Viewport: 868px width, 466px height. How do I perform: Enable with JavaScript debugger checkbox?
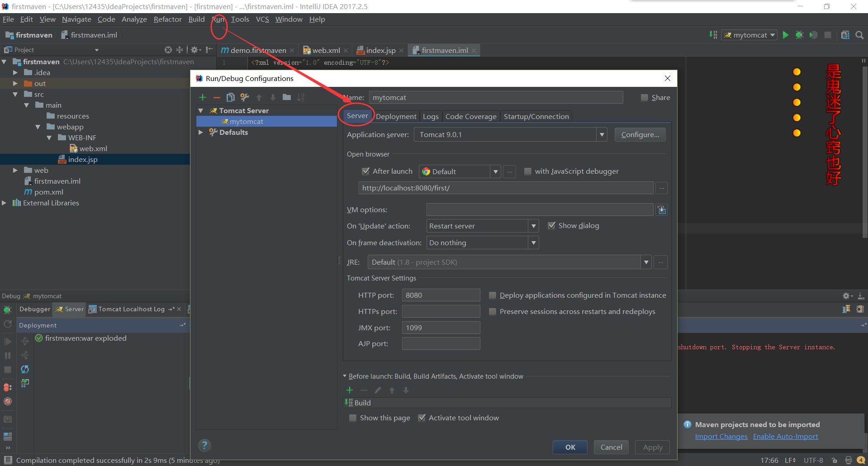tap(527, 171)
